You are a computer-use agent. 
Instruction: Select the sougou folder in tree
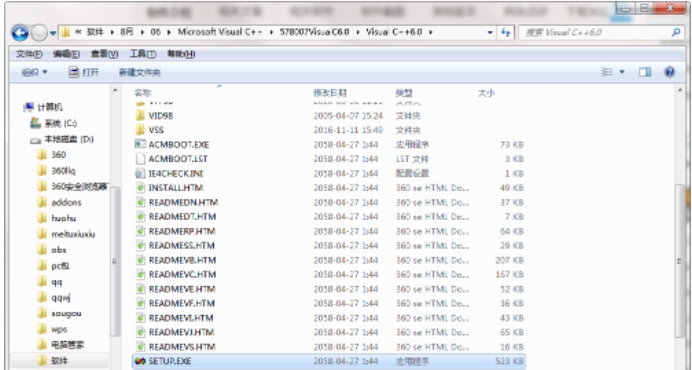tap(59, 314)
